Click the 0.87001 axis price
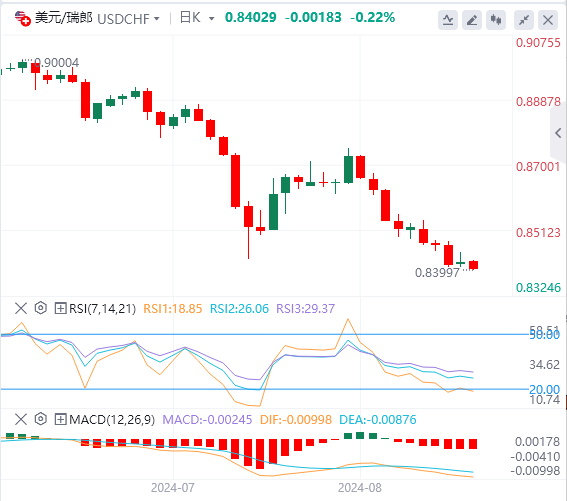 pyautogui.click(x=538, y=167)
